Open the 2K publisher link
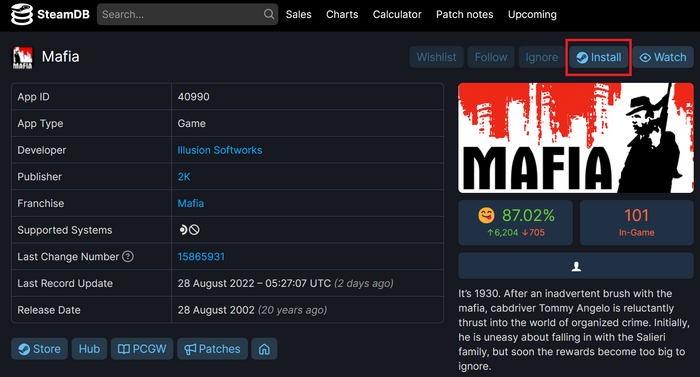The height and width of the screenshot is (377, 700). click(x=184, y=177)
